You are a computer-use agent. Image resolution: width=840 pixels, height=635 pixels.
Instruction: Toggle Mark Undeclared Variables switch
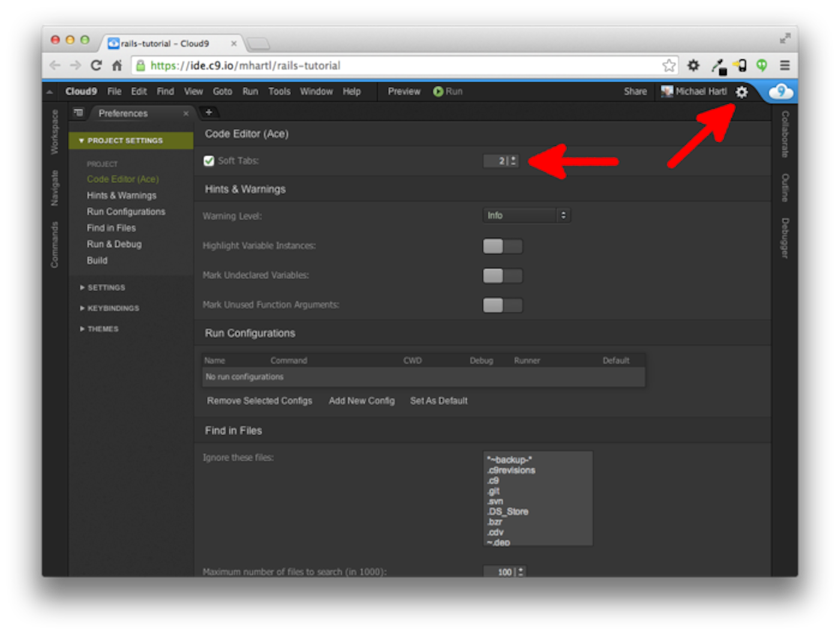[x=503, y=275]
